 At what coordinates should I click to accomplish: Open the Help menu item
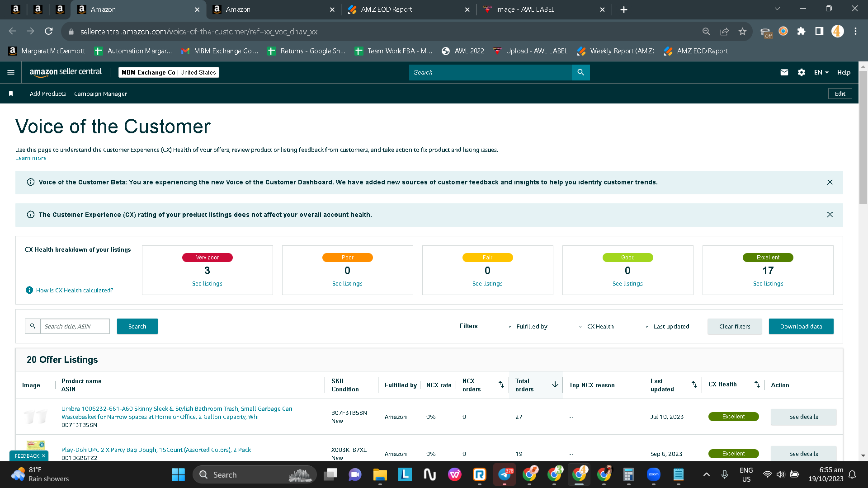point(844,72)
